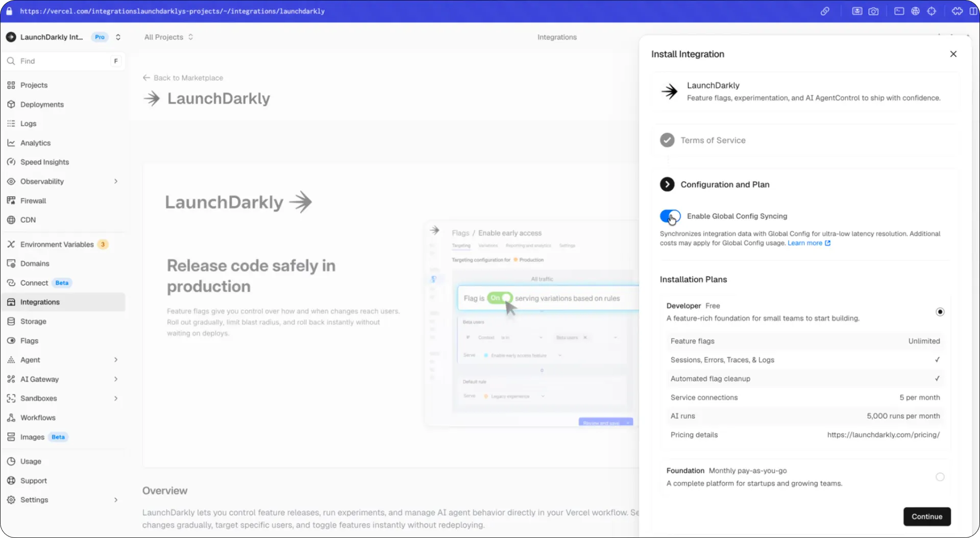Click the LaunchDarkly arrow logo in install panel
This screenshot has height=538, width=980.
point(669,91)
